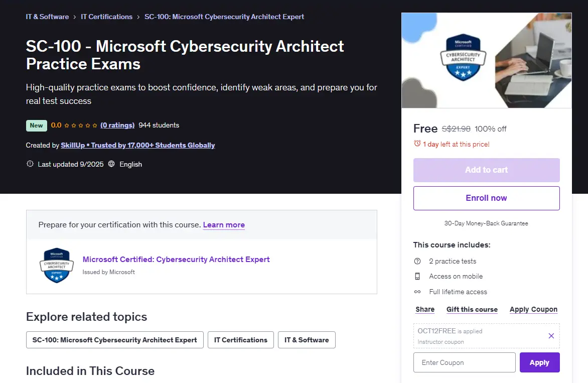
Task: Click the English language label
Action: (x=130, y=164)
